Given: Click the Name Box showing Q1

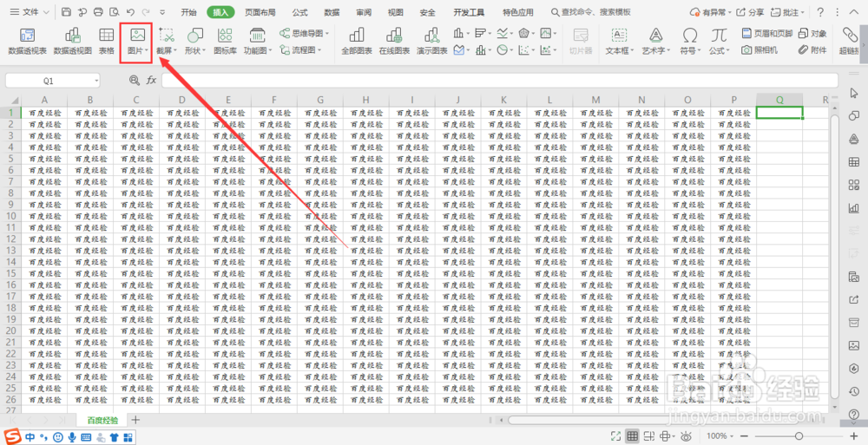Looking at the screenshot, I should click(53, 81).
